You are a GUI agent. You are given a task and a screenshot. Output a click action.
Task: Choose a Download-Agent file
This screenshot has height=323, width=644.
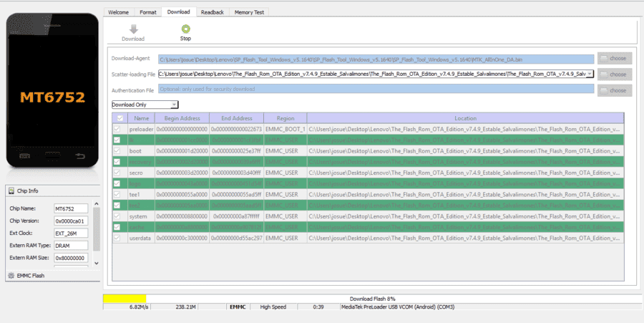tap(615, 58)
